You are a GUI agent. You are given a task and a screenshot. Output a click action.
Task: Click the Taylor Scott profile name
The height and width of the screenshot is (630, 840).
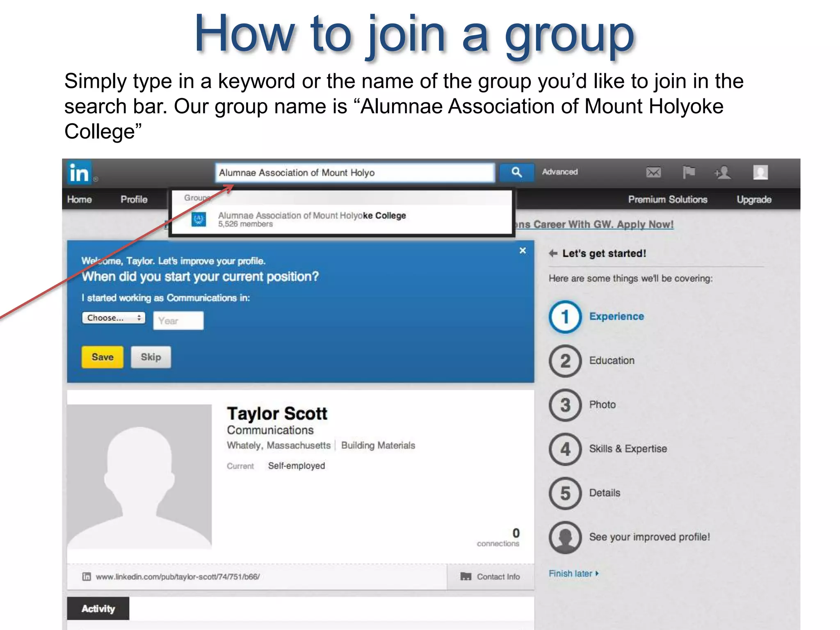click(277, 413)
